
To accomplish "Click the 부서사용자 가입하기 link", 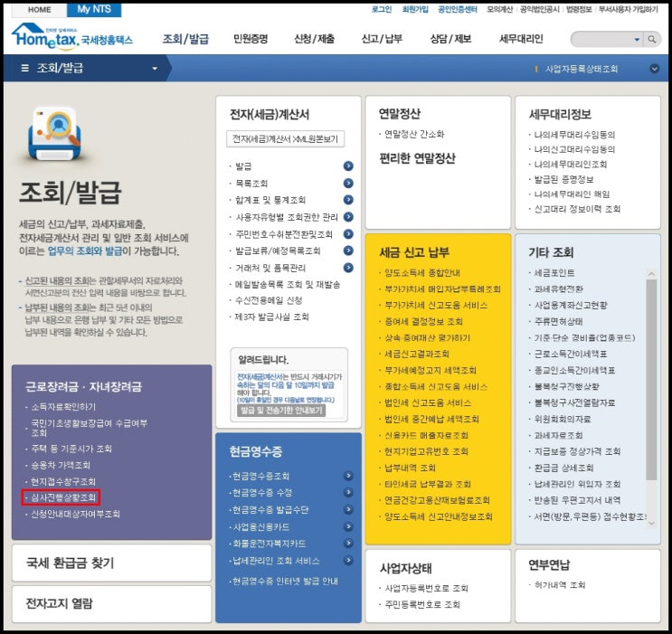I will click(628, 9).
